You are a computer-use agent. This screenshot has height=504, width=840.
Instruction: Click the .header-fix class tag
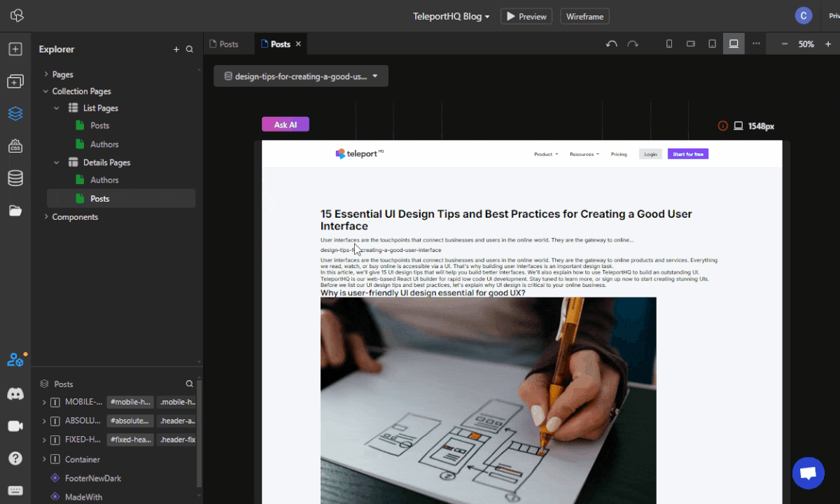pos(178,440)
